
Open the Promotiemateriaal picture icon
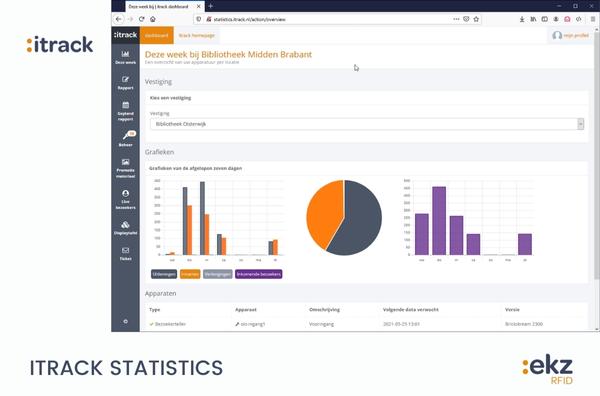tap(125, 162)
